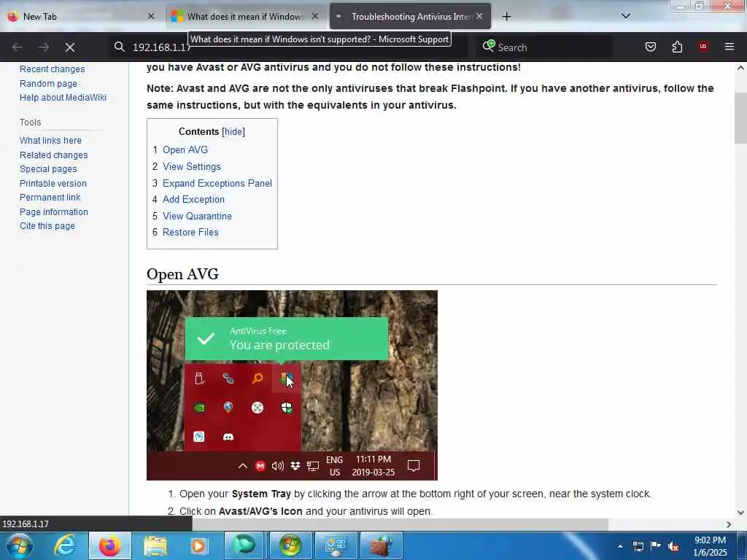The height and width of the screenshot is (560, 747).
Task: Jump to Add Exception section
Action: click(193, 200)
